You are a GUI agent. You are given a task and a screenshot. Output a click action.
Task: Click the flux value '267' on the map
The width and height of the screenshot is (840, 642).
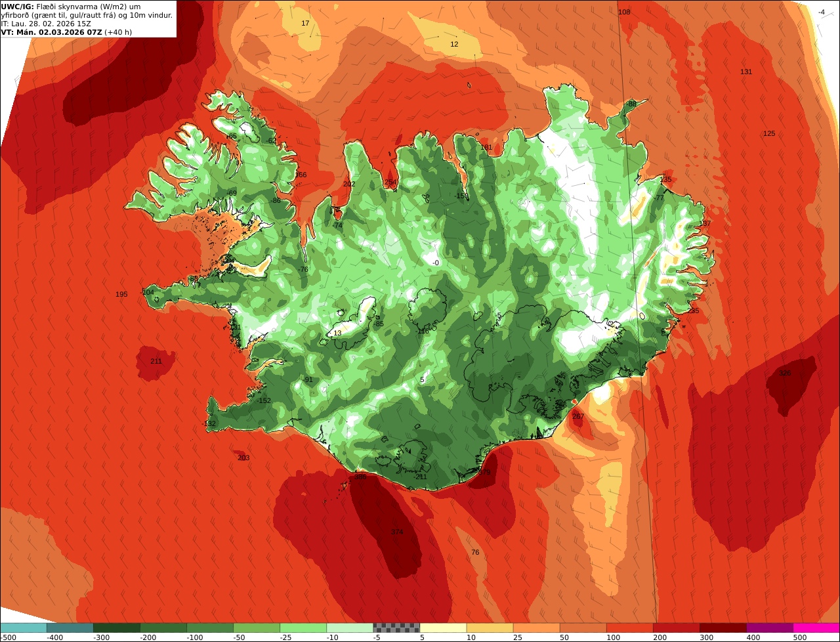tap(578, 416)
